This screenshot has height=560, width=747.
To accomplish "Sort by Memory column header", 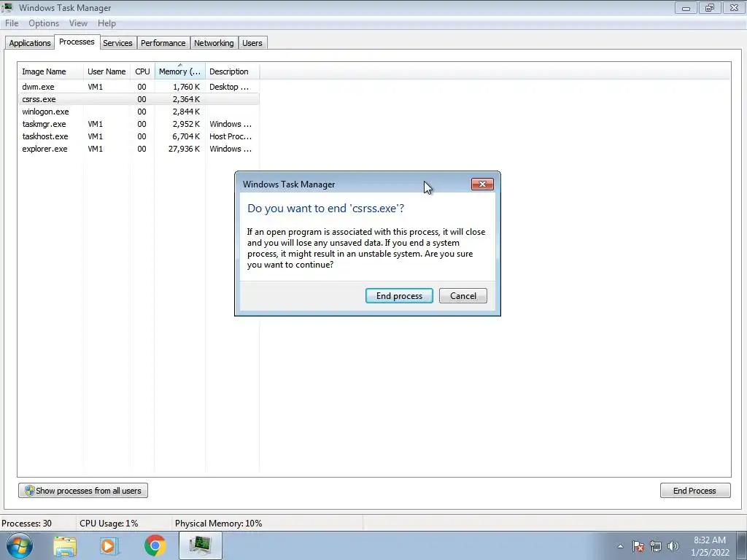I will [179, 71].
